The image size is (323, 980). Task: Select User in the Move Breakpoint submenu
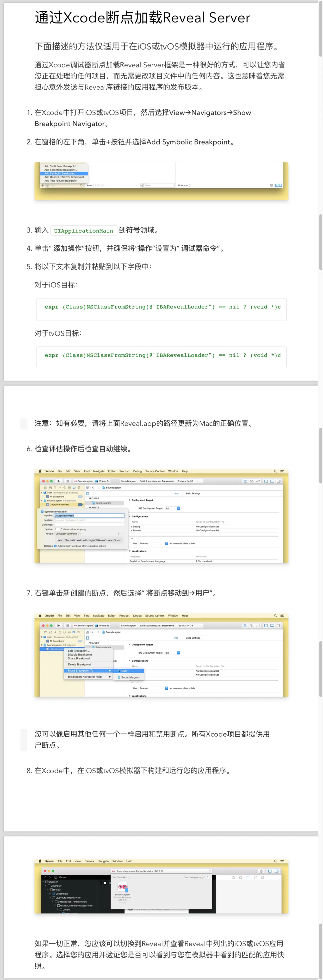[128, 671]
